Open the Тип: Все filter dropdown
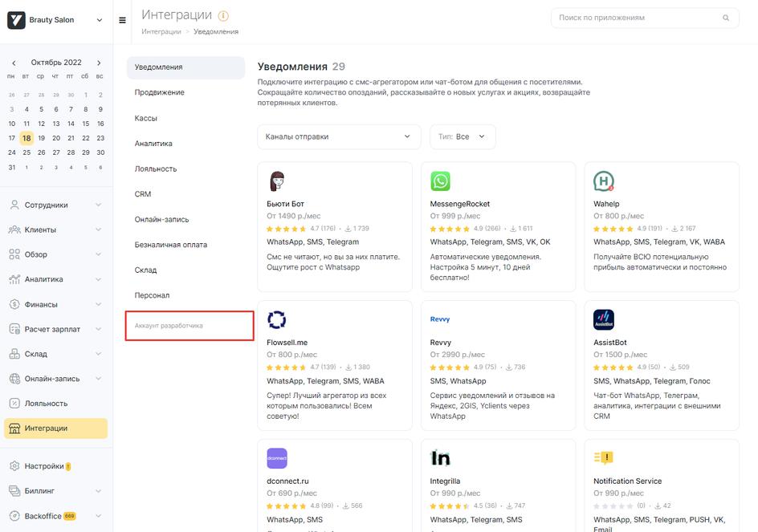 (x=463, y=136)
